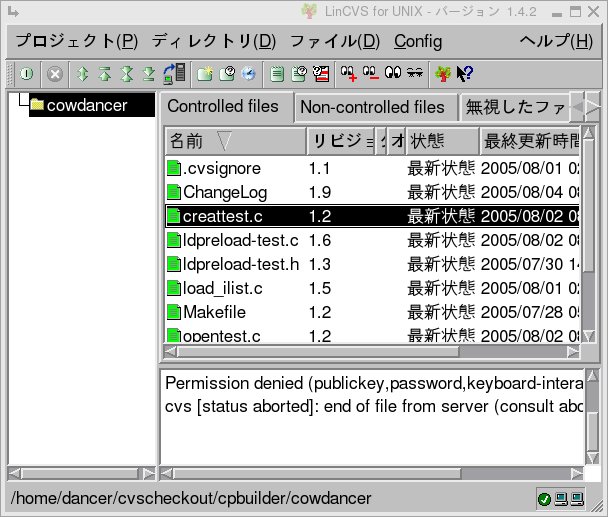This screenshot has height=517, width=608.
Task: Open the ヘルプ(H) menu
Action: click(556, 41)
